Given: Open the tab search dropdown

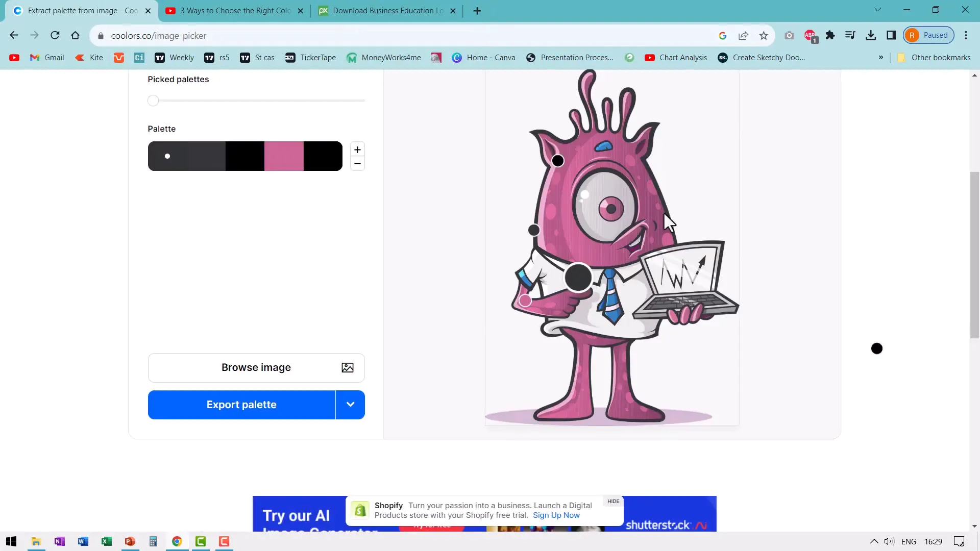Looking at the screenshot, I should point(877,10).
